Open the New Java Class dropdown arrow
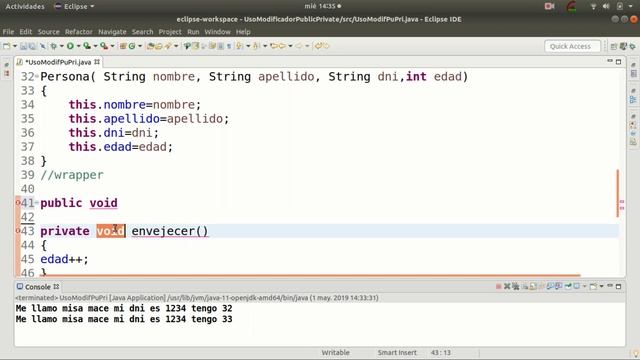Viewport: 640px width, 360px height. pos(140,46)
